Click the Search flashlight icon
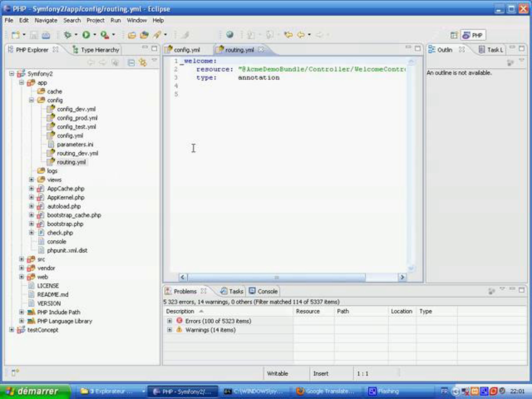The image size is (532, 399). [x=157, y=35]
